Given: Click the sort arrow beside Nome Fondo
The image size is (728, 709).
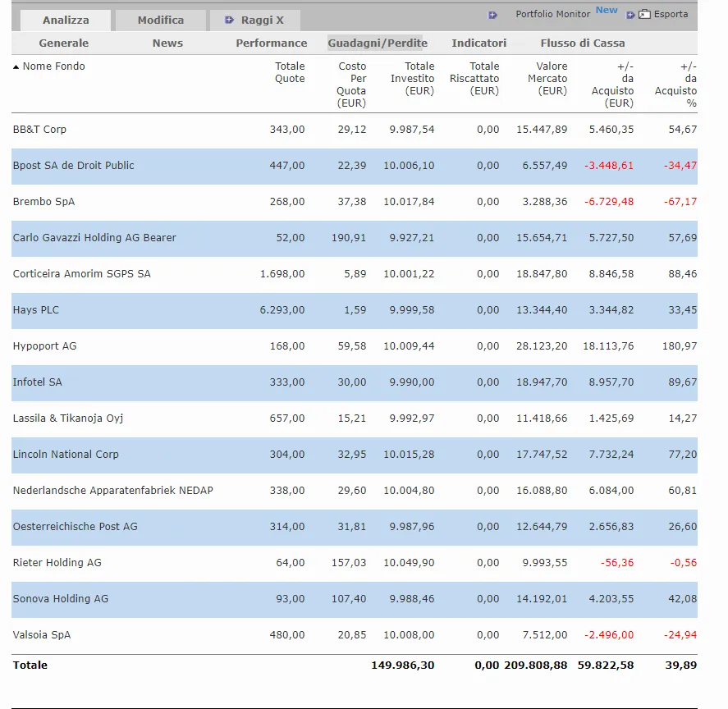Looking at the screenshot, I should click(16, 66).
